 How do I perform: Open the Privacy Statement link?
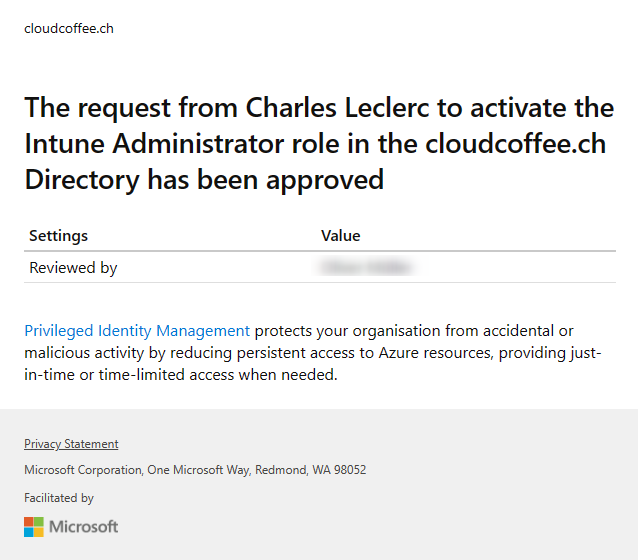click(x=71, y=444)
